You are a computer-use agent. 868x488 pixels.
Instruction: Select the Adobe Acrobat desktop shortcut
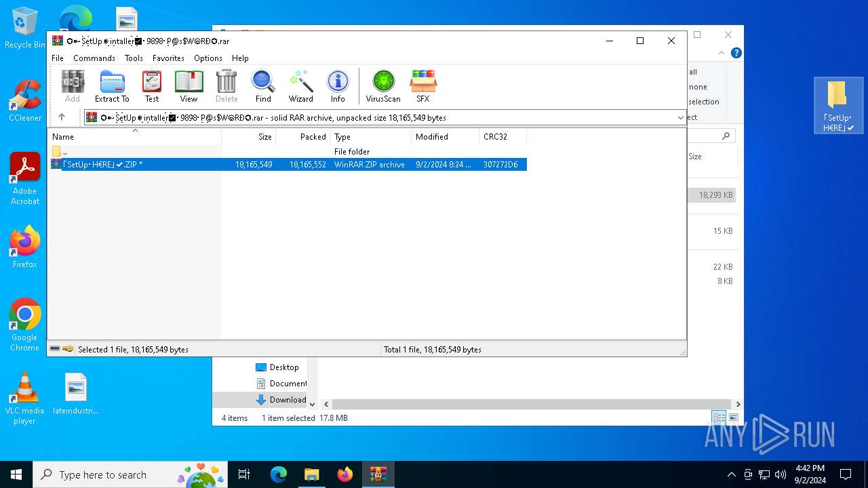pos(25,179)
